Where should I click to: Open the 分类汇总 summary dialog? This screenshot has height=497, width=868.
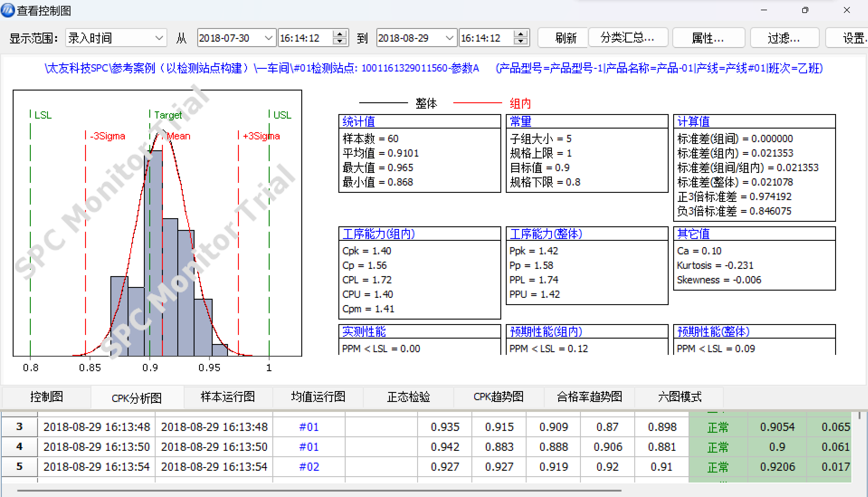pos(628,37)
